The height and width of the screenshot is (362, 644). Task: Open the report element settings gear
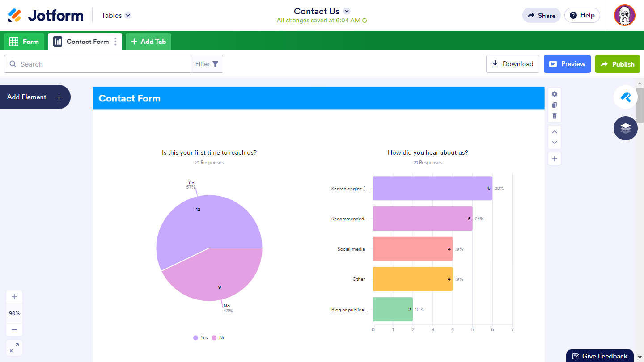tap(555, 94)
